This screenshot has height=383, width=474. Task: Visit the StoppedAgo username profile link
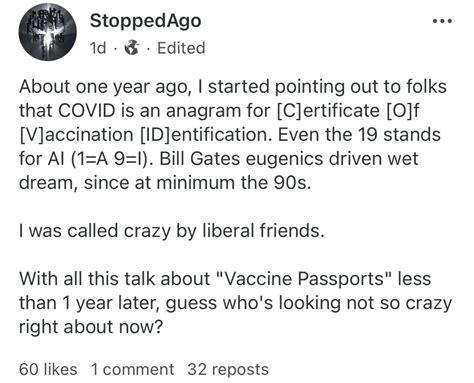(x=145, y=21)
